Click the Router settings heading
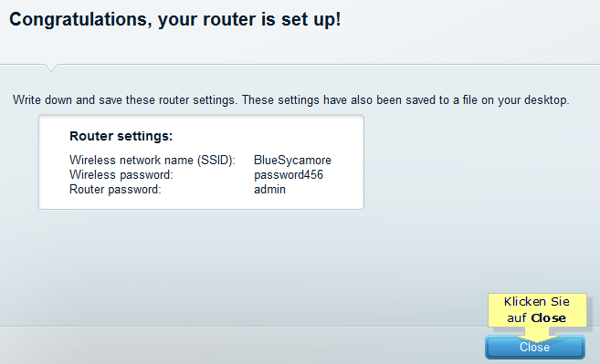600x364 pixels. tap(121, 136)
